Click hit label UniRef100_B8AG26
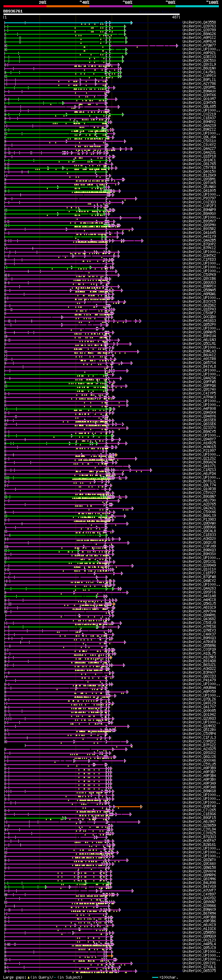Screen dimensions: 222x980 pos(199,34)
